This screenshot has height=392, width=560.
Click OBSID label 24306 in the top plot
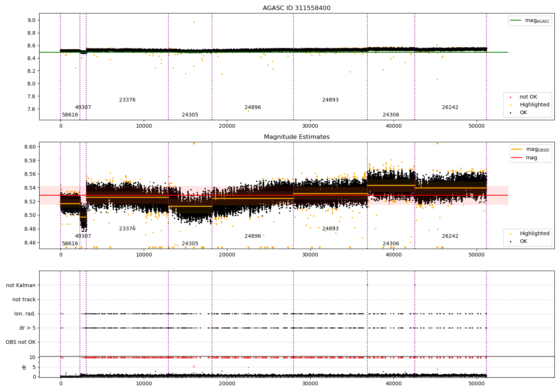(x=391, y=115)
